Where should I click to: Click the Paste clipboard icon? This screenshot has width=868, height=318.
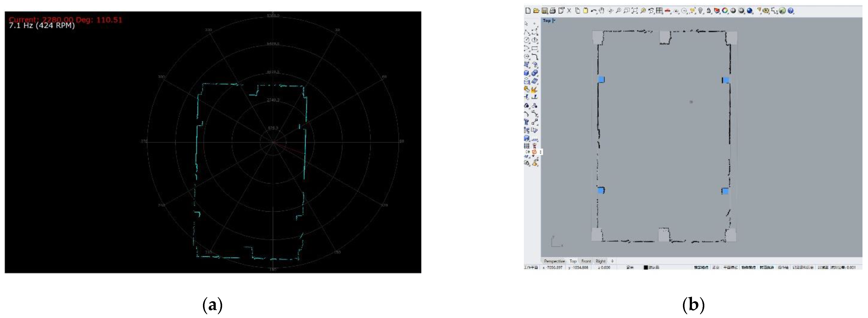coord(586,11)
